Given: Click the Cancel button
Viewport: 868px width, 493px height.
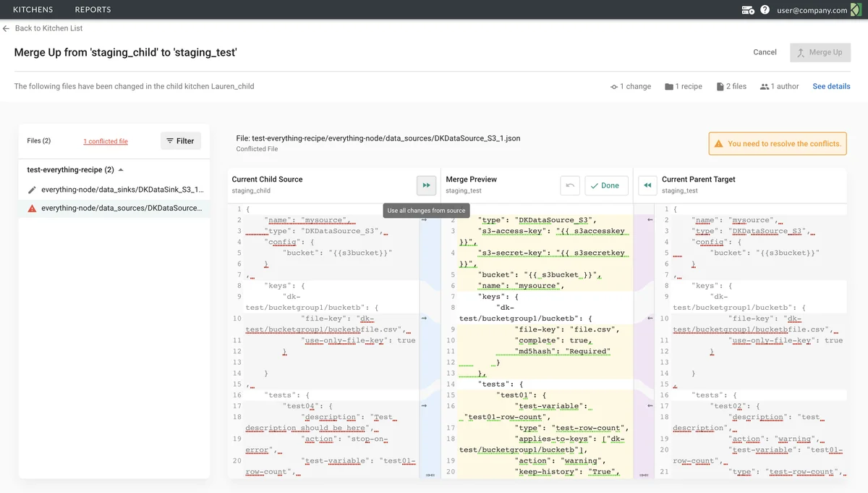Looking at the screenshot, I should [x=765, y=52].
